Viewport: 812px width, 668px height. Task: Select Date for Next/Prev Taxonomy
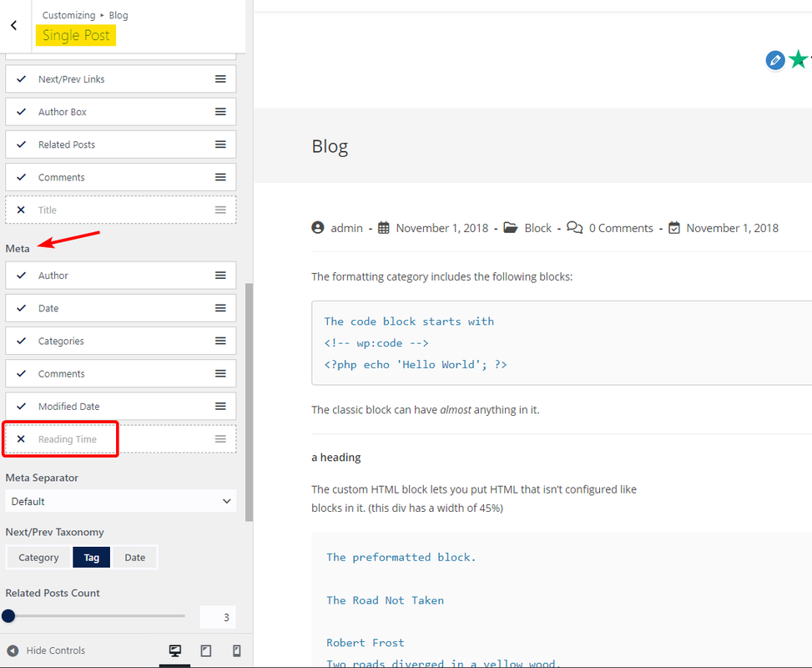[134, 557]
